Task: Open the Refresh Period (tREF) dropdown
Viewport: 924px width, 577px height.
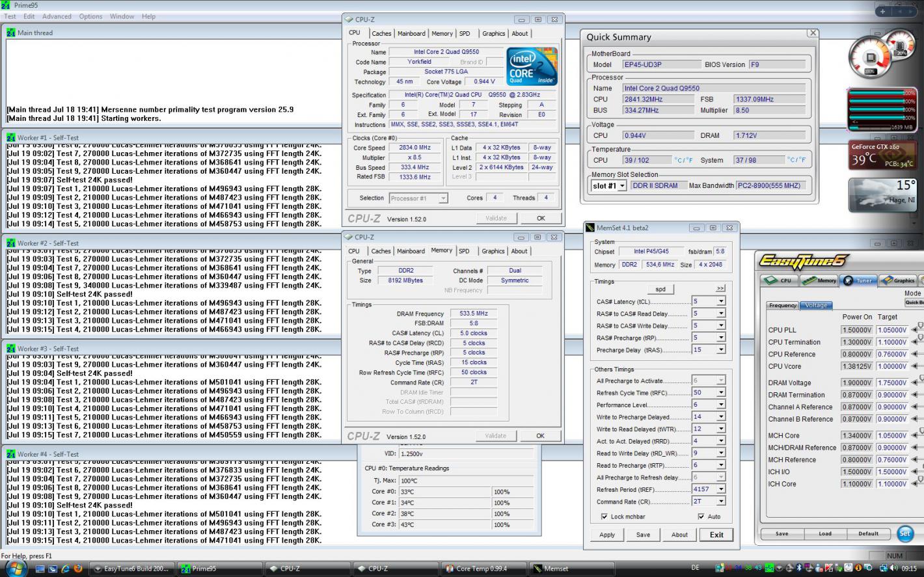Action: pos(720,489)
